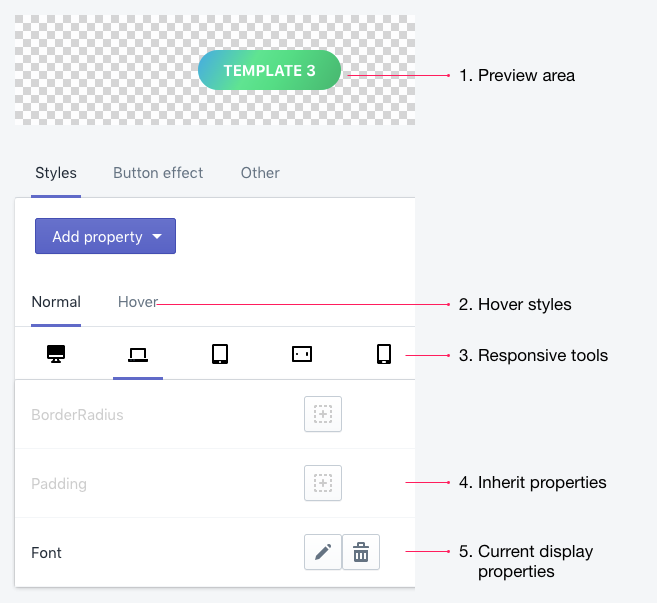657x603 pixels.
Task: Switch to the Styles tab
Action: click(56, 173)
